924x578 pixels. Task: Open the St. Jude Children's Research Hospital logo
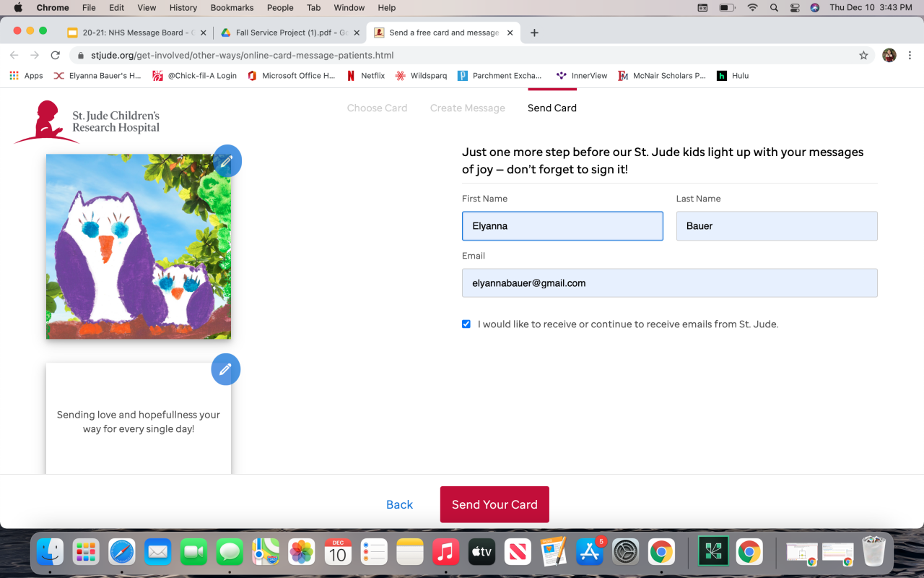click(x=87, y=121)
